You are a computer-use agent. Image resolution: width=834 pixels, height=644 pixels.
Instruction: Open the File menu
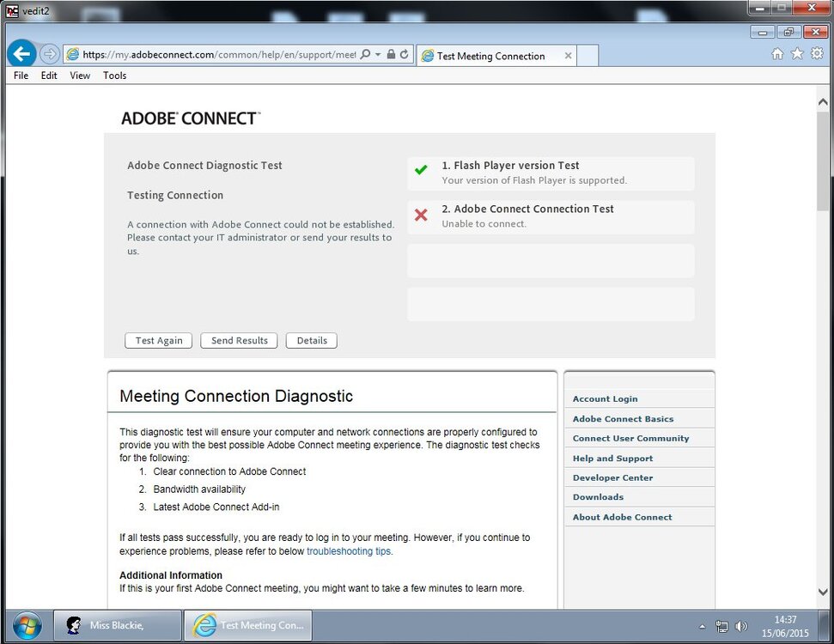[x=21, y=76]
